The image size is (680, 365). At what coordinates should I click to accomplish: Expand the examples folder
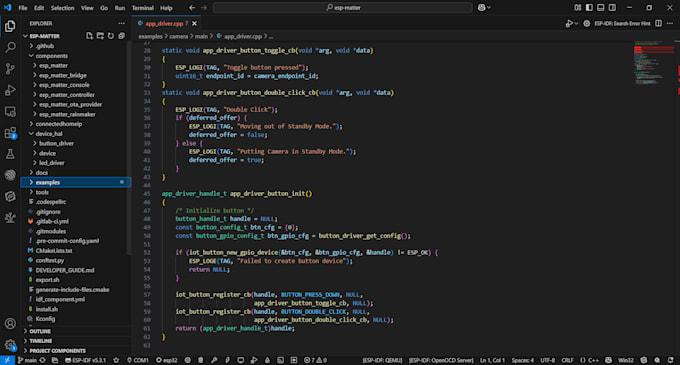[x=76, y=182]
